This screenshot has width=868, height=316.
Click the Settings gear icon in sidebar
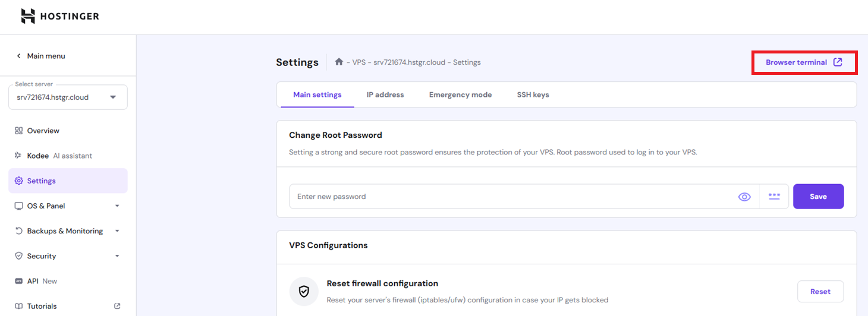tap(18, 181)
